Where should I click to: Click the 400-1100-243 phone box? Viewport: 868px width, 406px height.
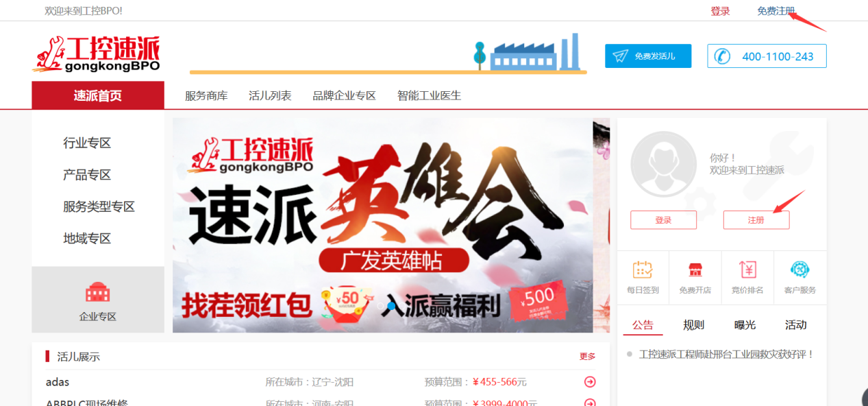pos(767,56)
